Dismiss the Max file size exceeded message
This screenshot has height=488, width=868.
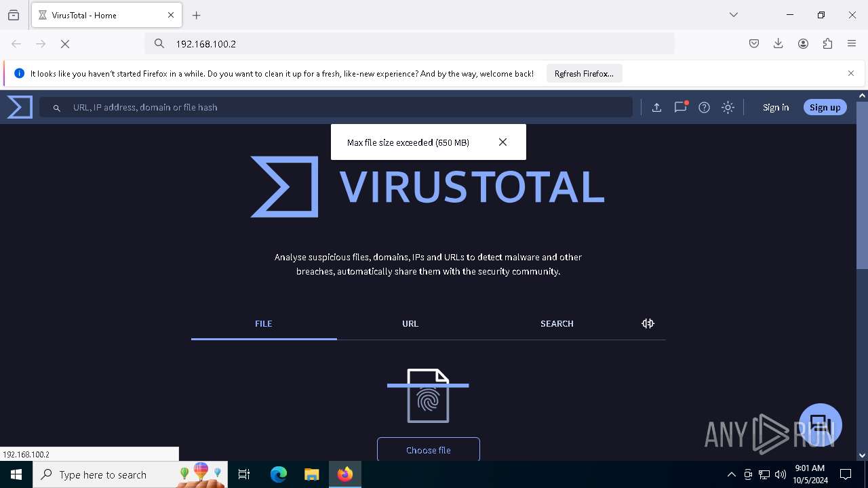pos(502,142)
